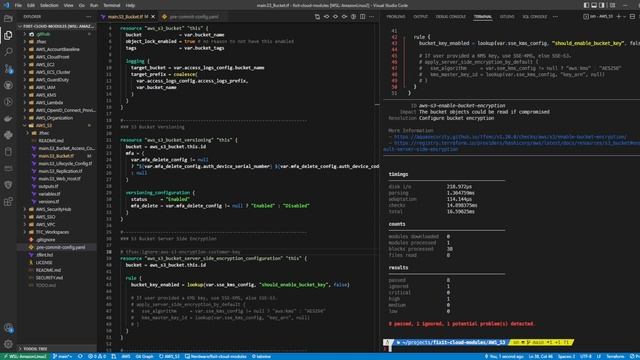The height and width of the screenshot is (360, 640).
Task: Open the aquasecurity tfsec link in terminal
Action: click(x=510, y=137)
